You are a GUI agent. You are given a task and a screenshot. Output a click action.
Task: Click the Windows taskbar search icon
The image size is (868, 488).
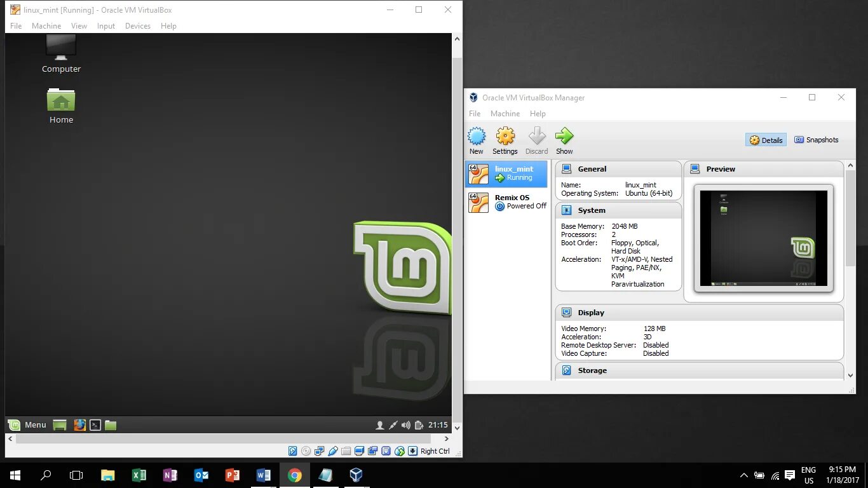(46, 475)
